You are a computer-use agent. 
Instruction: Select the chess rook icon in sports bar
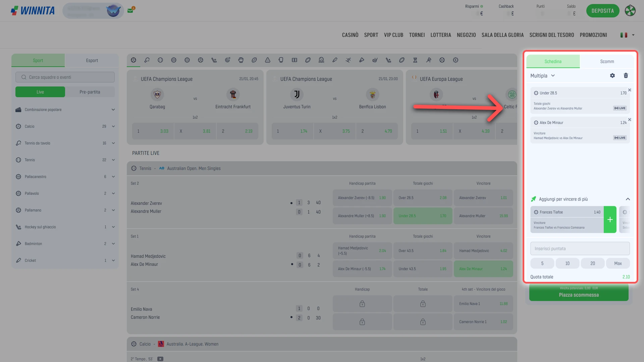click(415, 60)
